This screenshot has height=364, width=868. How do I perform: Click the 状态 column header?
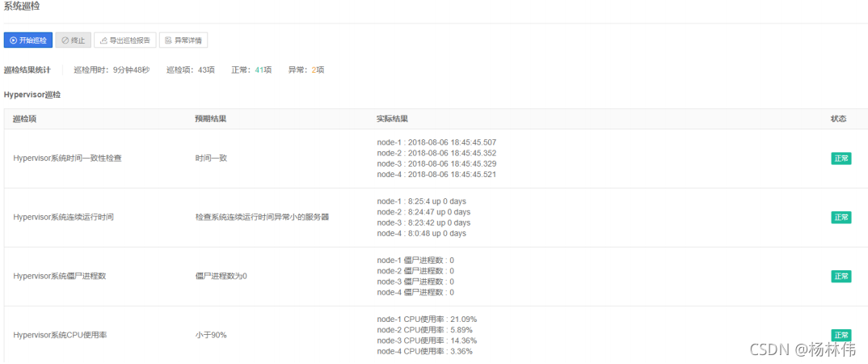coord(838,119)
